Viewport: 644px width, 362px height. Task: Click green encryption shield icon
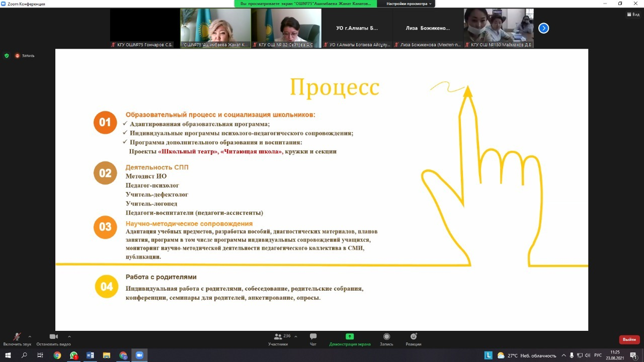click(6, 56)
